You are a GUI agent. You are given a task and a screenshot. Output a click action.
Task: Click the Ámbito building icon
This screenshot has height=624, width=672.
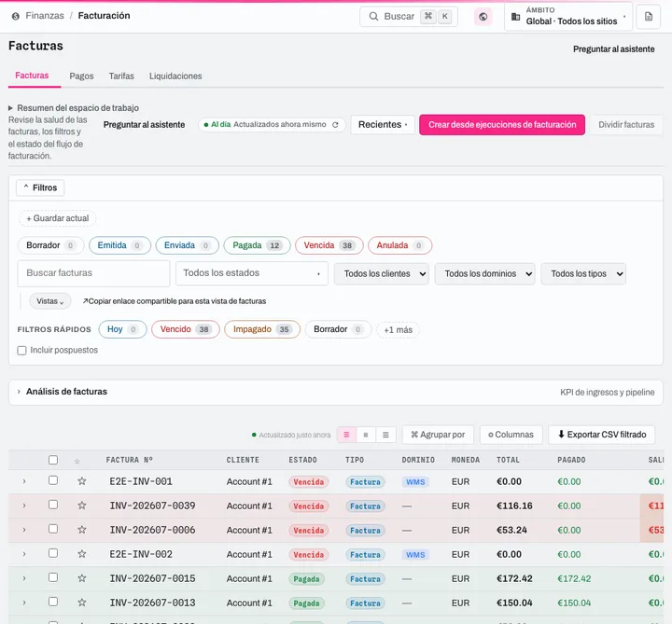[x=516, y=17]
